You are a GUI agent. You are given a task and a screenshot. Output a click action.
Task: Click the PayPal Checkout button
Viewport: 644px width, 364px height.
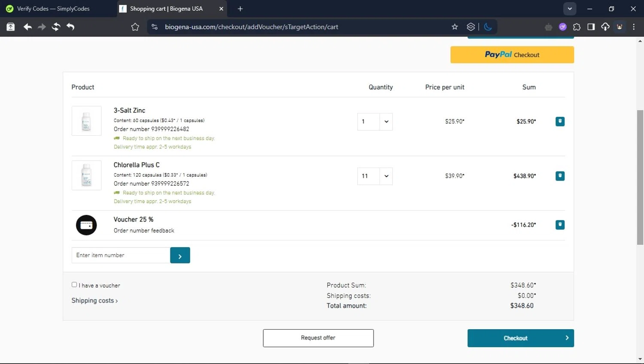tap(512, 55)
